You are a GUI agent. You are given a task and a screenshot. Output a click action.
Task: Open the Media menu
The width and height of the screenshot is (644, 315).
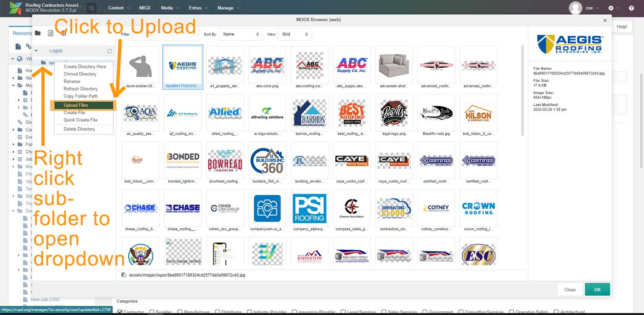[x=169, y=8]
